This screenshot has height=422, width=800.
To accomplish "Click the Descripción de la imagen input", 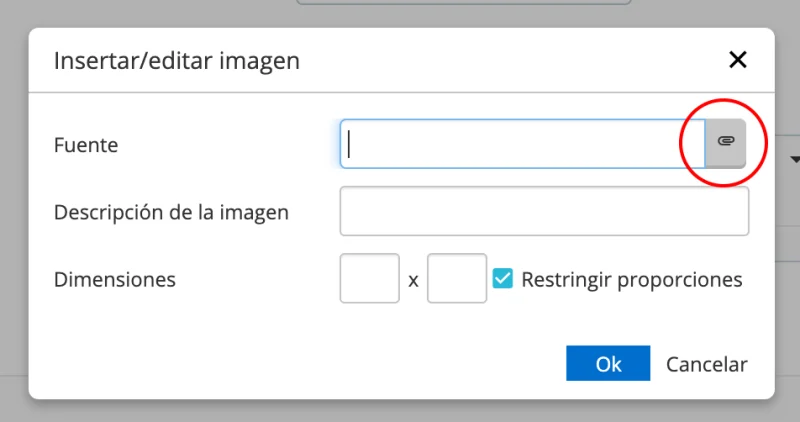I will (544, 212).
